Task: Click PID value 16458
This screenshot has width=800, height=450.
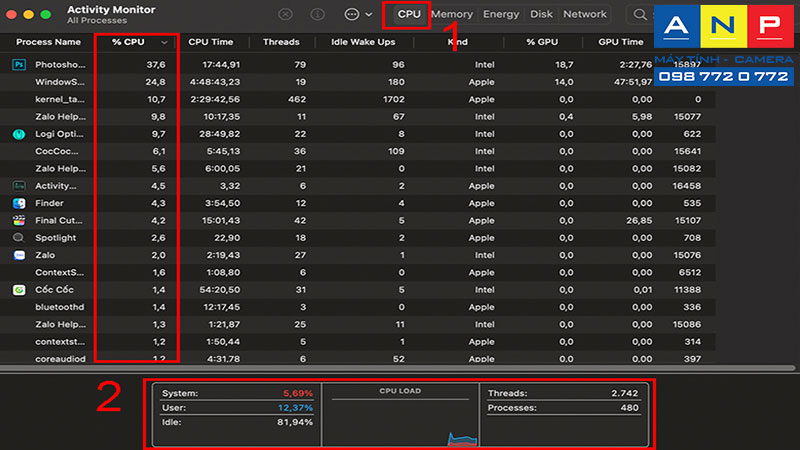Action: (x=686, y=186)
